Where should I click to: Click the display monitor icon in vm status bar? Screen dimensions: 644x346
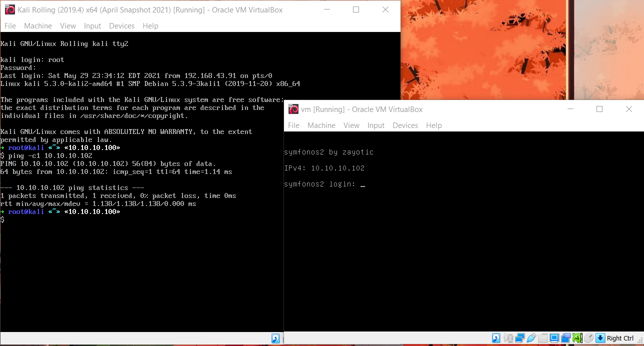pyautogui.click(x=554, y=338)
